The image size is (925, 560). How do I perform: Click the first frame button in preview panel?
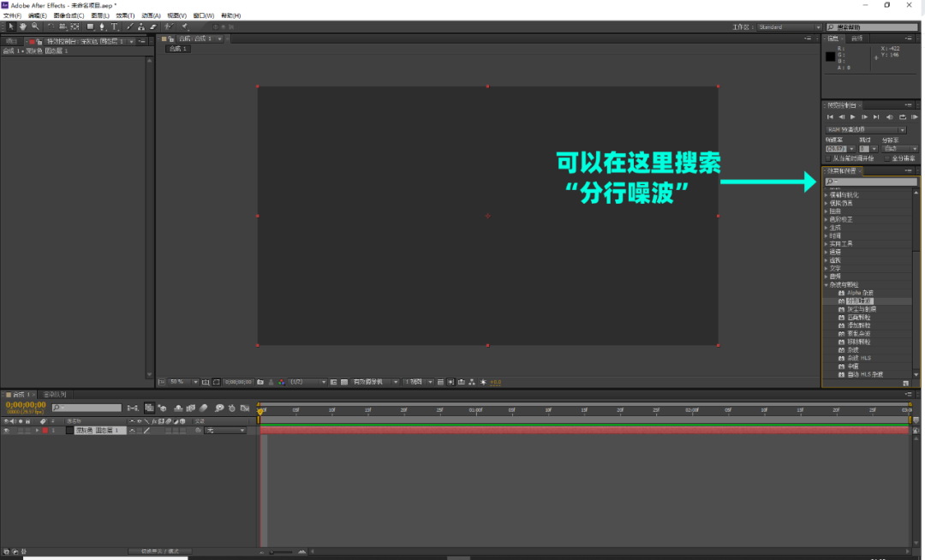coord(830,117)
